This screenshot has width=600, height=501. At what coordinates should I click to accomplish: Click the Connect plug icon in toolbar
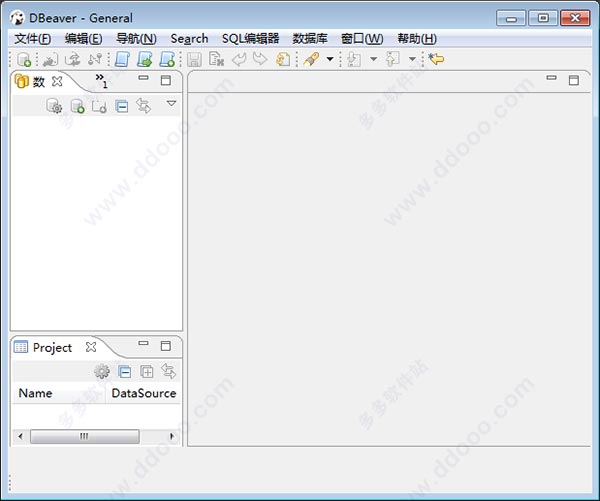pyautogui.click(x=50, y=59)
